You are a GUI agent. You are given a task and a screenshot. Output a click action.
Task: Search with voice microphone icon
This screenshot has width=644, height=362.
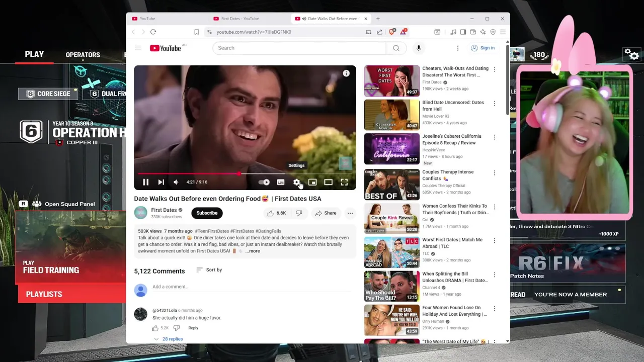coord(419,48)
